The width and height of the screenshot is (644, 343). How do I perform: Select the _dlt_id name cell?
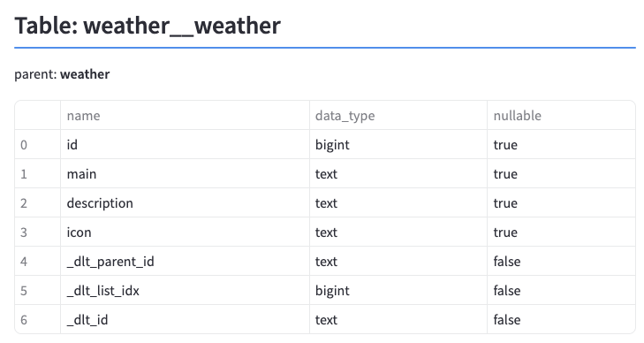pos(185,319)
